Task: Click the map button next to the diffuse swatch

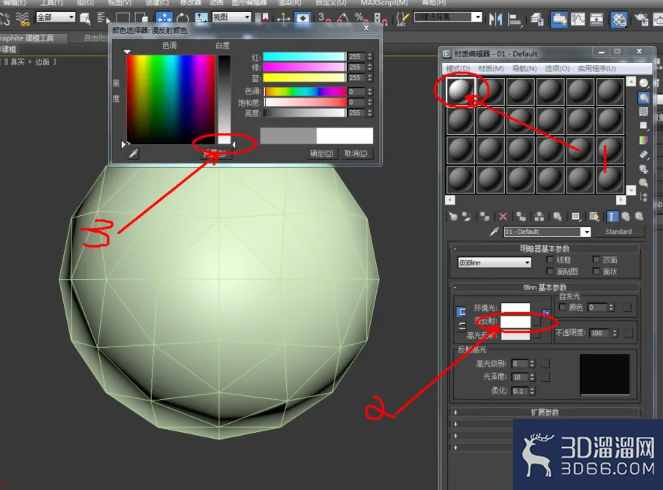Action: pyautogui.click(x=537, y=321)
